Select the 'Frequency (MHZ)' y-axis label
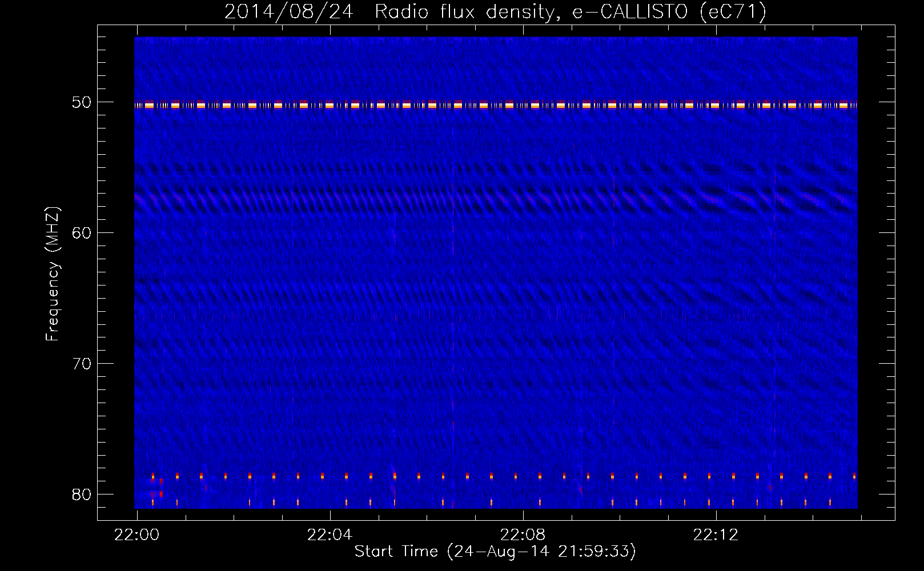This screenshot has width=924, height=571. pyautogui.click(x=53, y=274)
